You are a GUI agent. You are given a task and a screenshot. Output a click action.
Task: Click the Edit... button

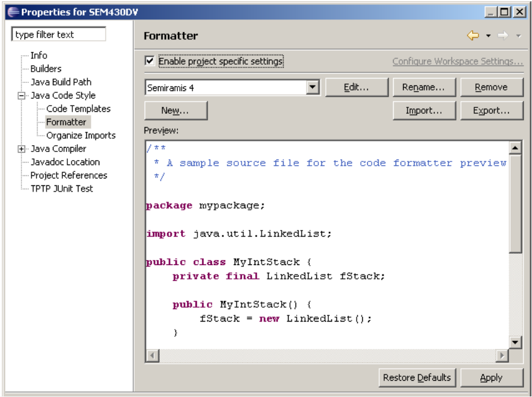[x=356, y=87]
